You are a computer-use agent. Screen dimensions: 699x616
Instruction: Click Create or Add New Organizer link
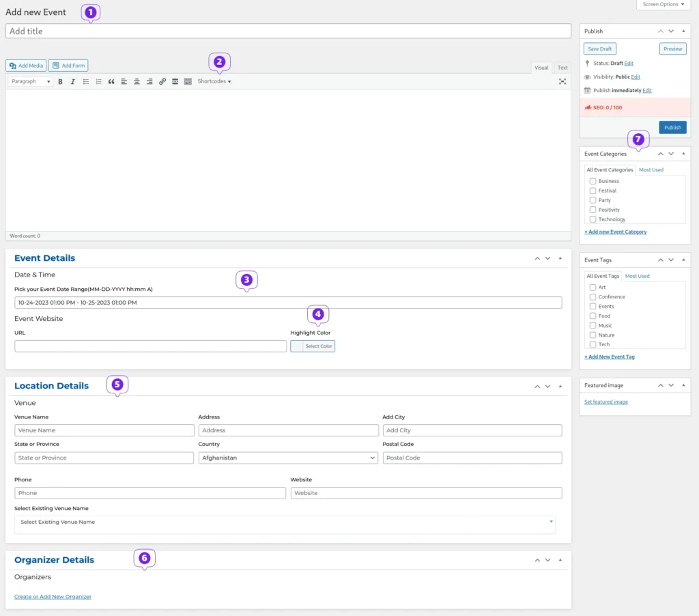tap(53, 597)
